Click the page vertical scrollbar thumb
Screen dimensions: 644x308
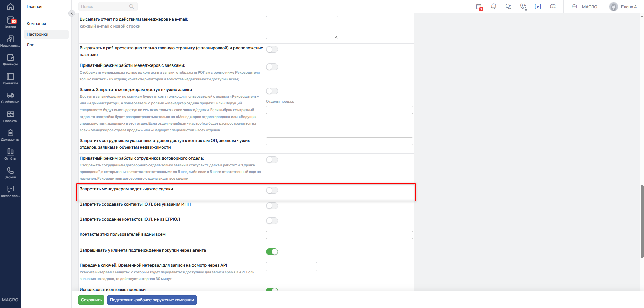[642, 221]
